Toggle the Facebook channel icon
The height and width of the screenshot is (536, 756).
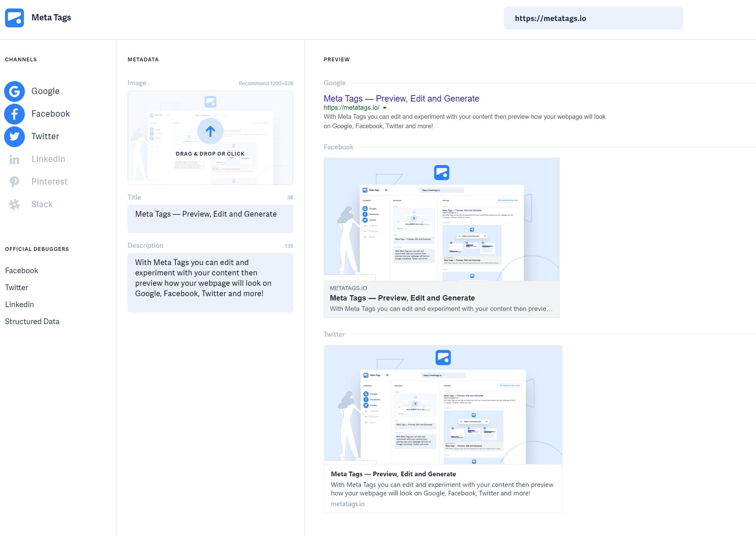[x=14, y=114]
